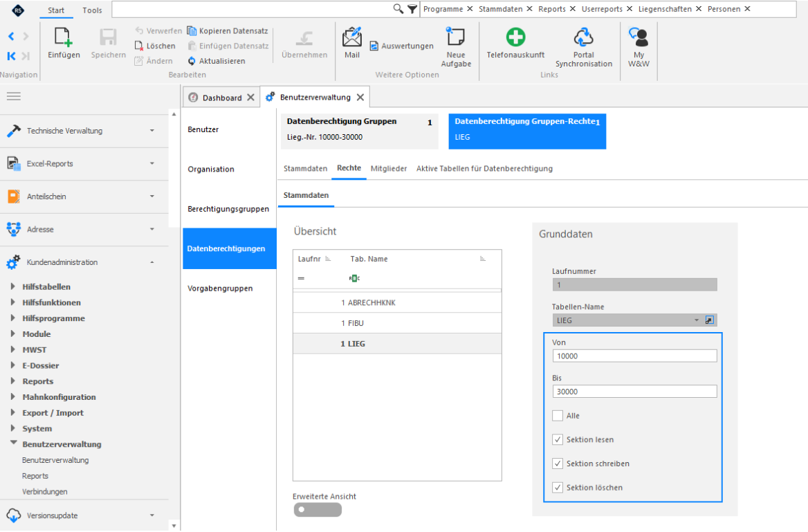This screenshot has width=808, height=532.
Task: Uncheck Sektion lesen checkbox
Action: [558, 439]
